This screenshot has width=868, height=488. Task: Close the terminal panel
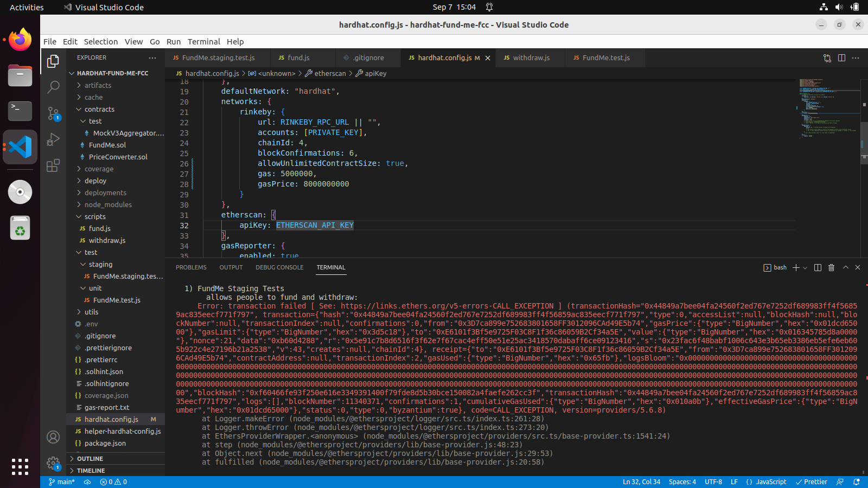pyautogui.click(x=858, y=267)
